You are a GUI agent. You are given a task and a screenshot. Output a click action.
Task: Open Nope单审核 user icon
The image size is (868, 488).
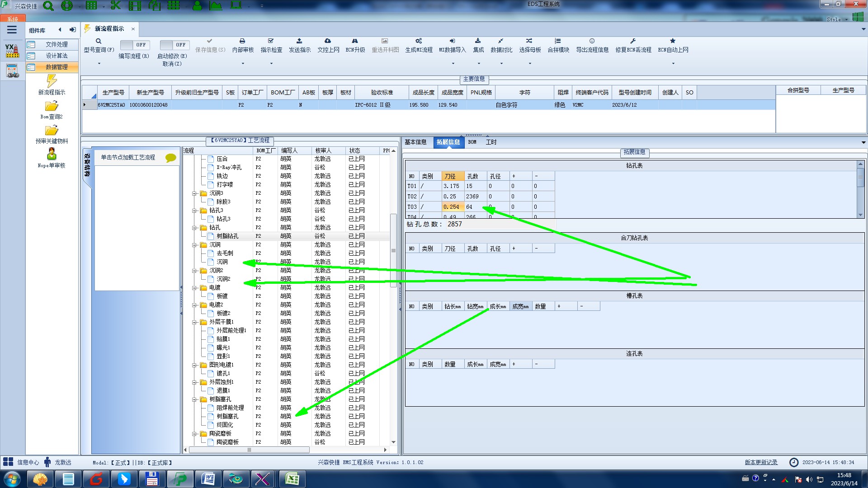pos(52,154)
